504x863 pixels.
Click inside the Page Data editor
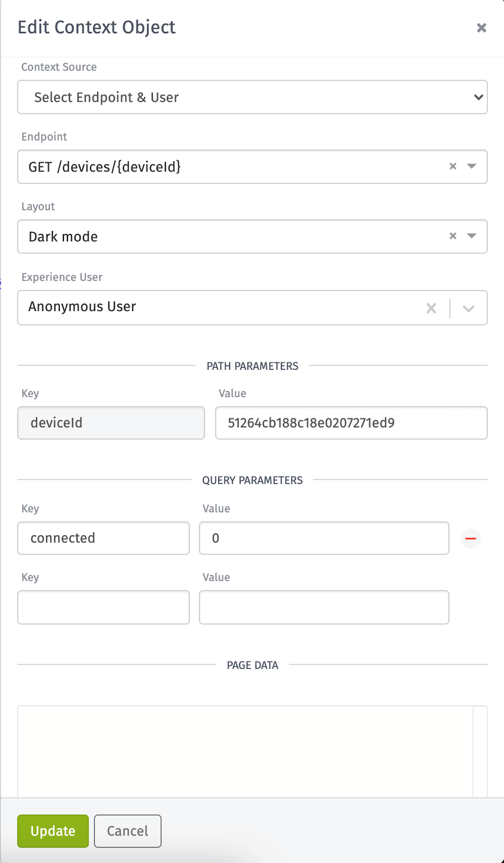[245, 752]
